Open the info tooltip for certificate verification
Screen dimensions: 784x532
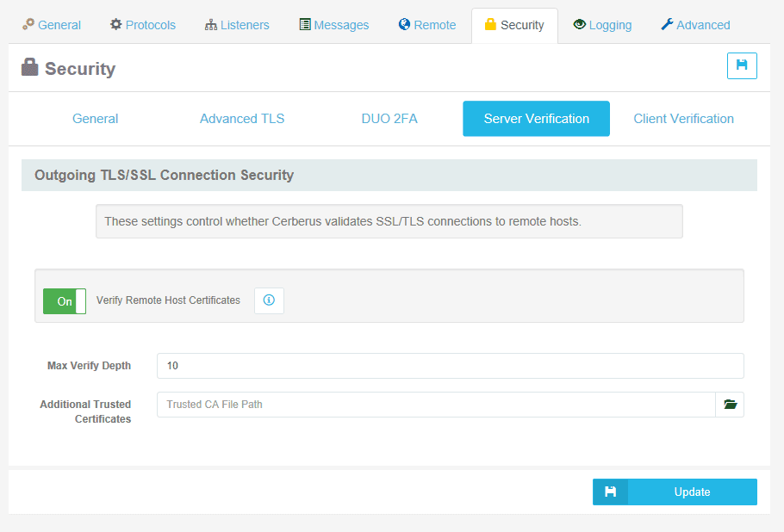point(269,300)
